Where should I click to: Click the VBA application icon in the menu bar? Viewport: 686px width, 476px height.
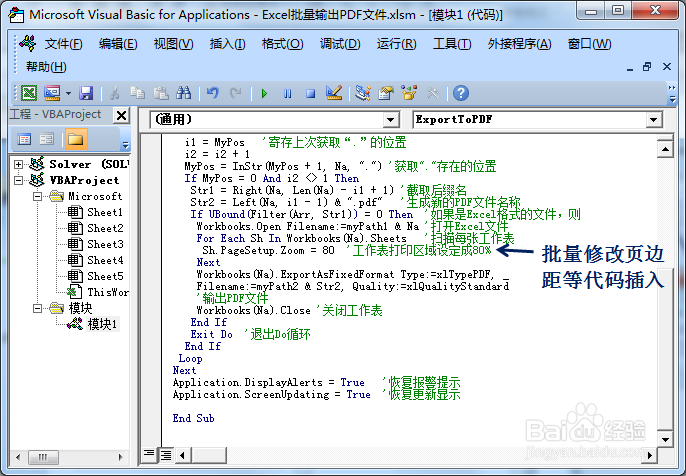(x=28, y=44)
